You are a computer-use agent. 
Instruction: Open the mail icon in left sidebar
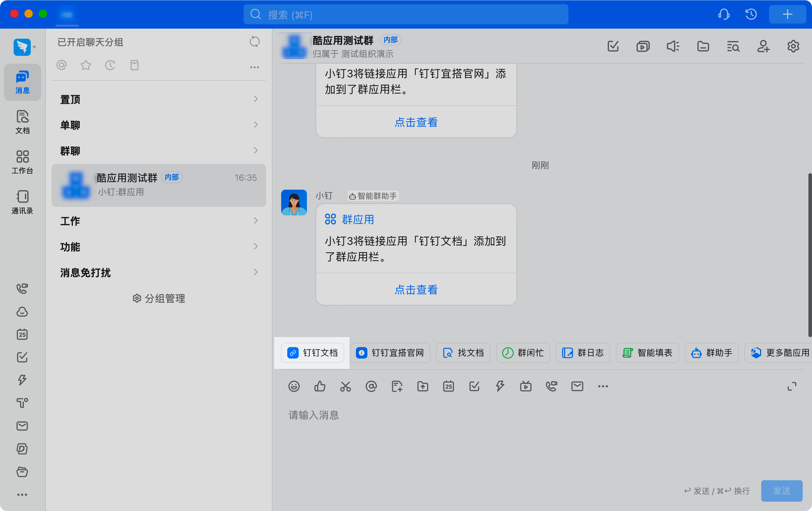click(22, 426)
